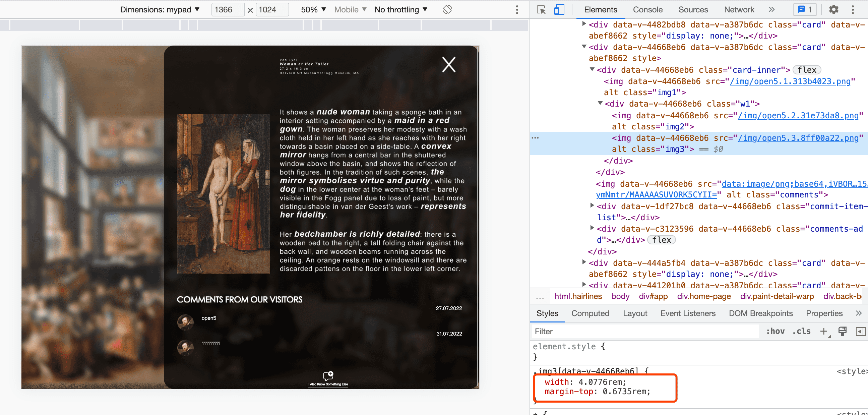This screenshot has width=868, height=415.
Task: Toggle the device toolbar icon
Action: click(559, 9)
